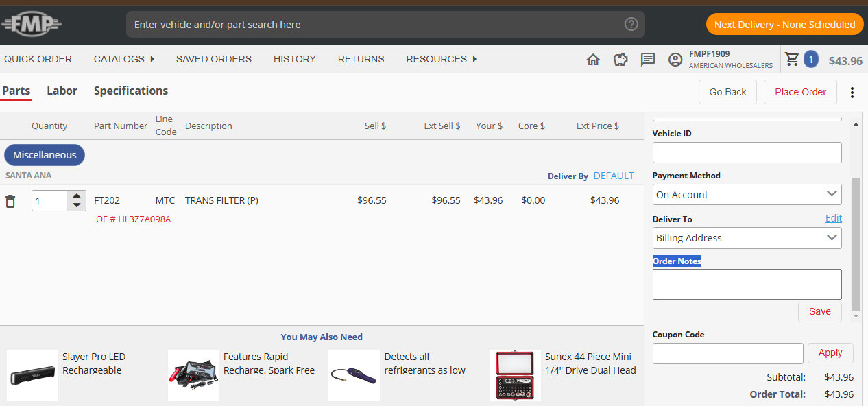
Task: Open Quick Order
Action: [x=38, y=59]
